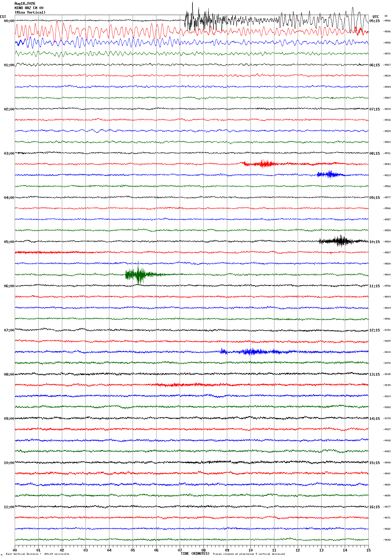This screenshot has width=392, height=558.
Task: Click the UTC time label "11:15"
Action: (x=375, y=286)
